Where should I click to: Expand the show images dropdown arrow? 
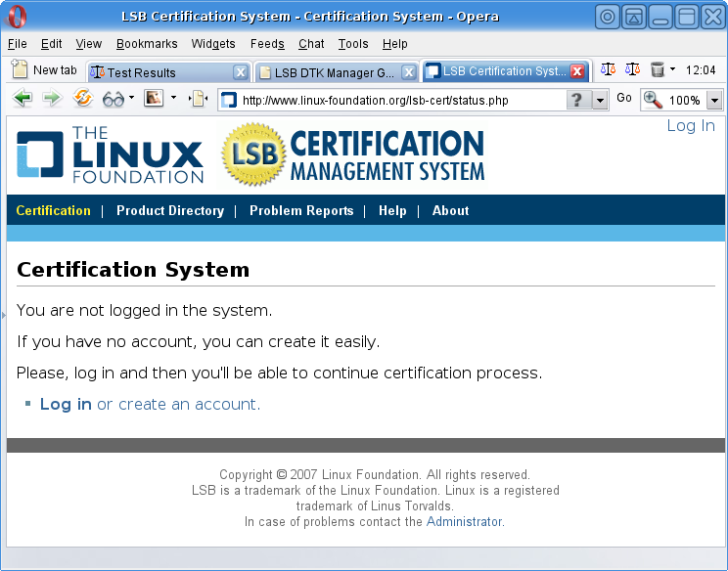[173, 98]
